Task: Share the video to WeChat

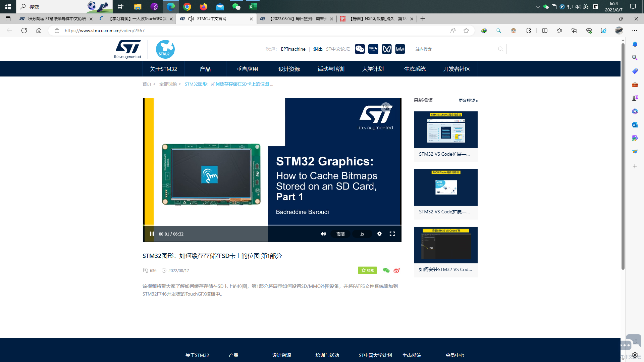Action: click(x=386, y=270)
